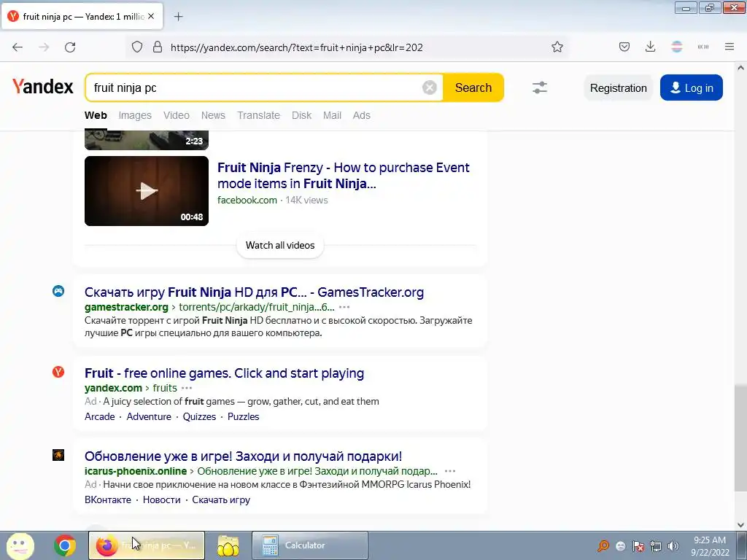Open the more options dots for yandex.com fruits

pos(187,388)
